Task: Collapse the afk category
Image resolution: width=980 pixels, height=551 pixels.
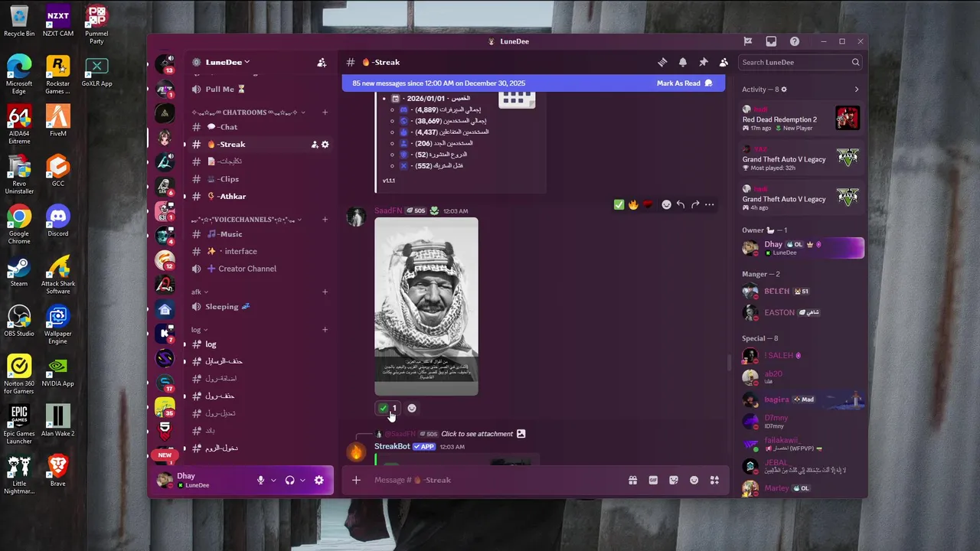Action: pyautogui.click(x=200, y=292)
